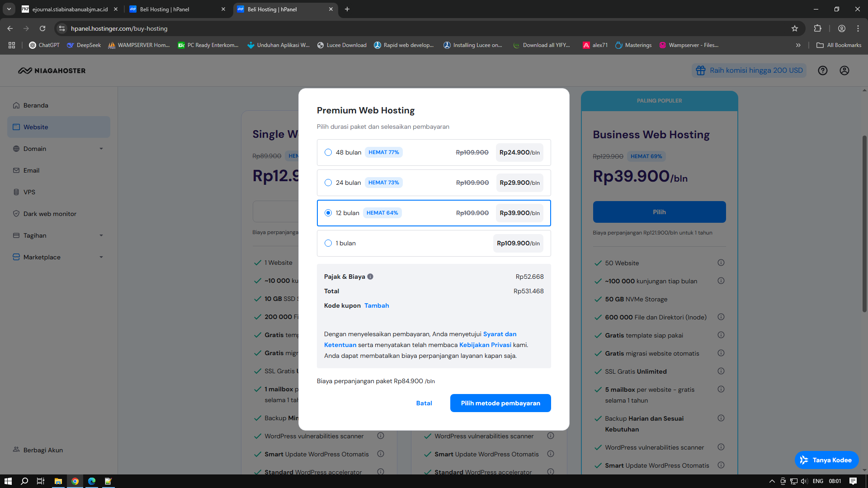Choose the 1 bulan radio option
Viewport: 868px width, 488px height.
tap(328, 244)
